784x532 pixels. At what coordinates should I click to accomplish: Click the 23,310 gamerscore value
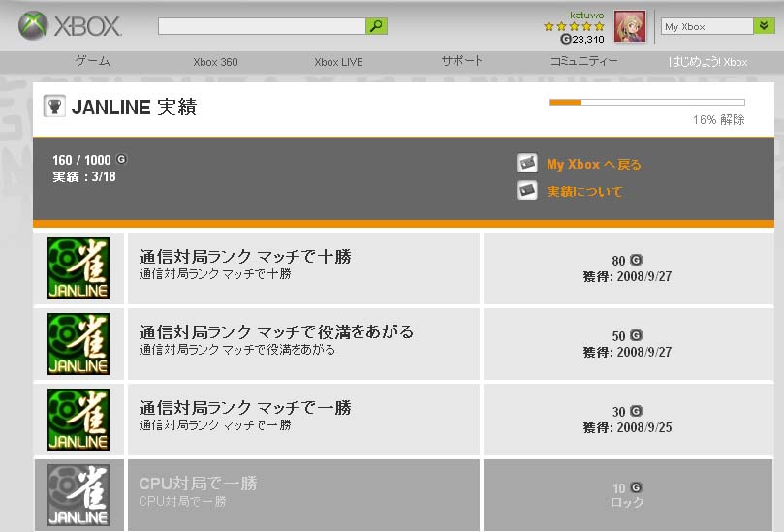pos(588,39)
